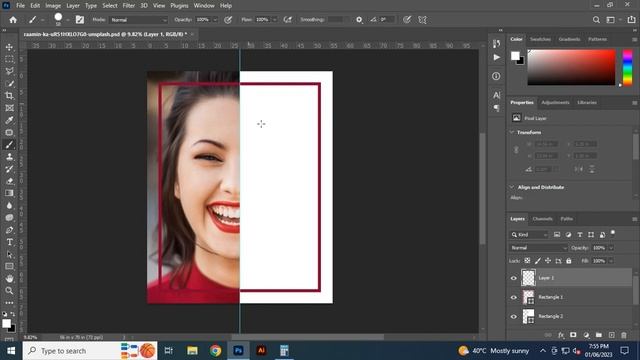Select the Zoom tool
This screenshot has width=640, height=360.
tap(9, 291)
